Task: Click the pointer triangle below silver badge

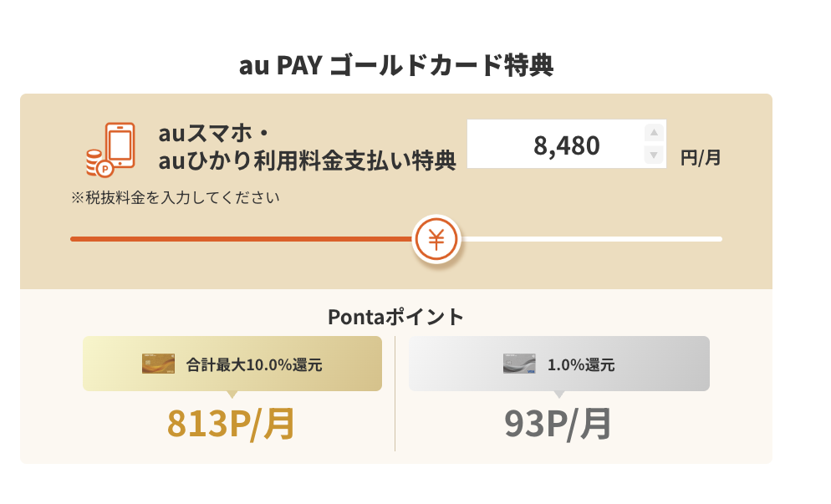Action: 558,395
